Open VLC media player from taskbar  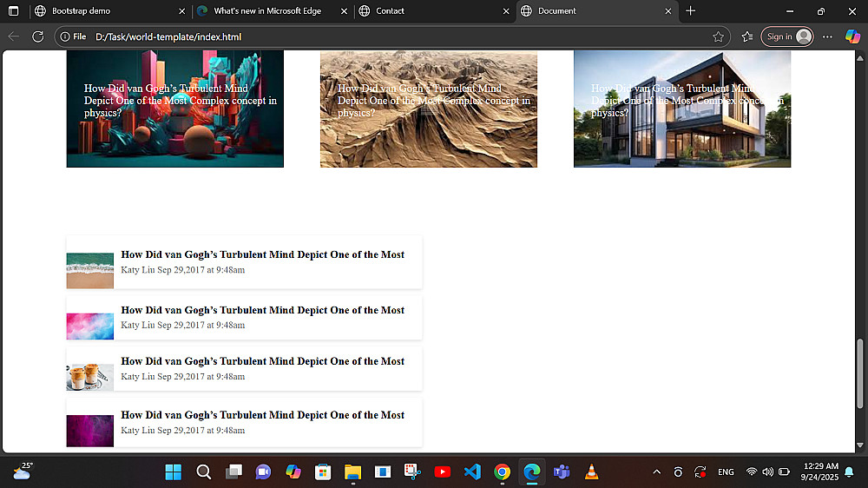point(592,472)
